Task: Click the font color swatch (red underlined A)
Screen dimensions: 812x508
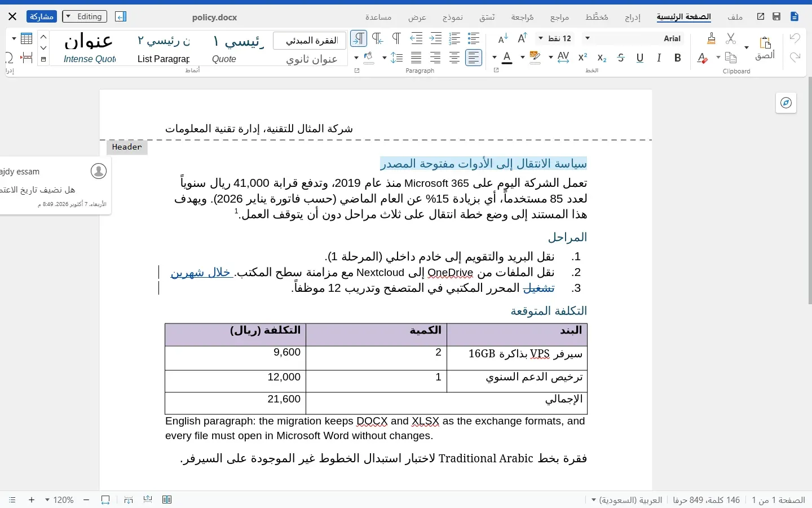Action: [x=507, y=58]
